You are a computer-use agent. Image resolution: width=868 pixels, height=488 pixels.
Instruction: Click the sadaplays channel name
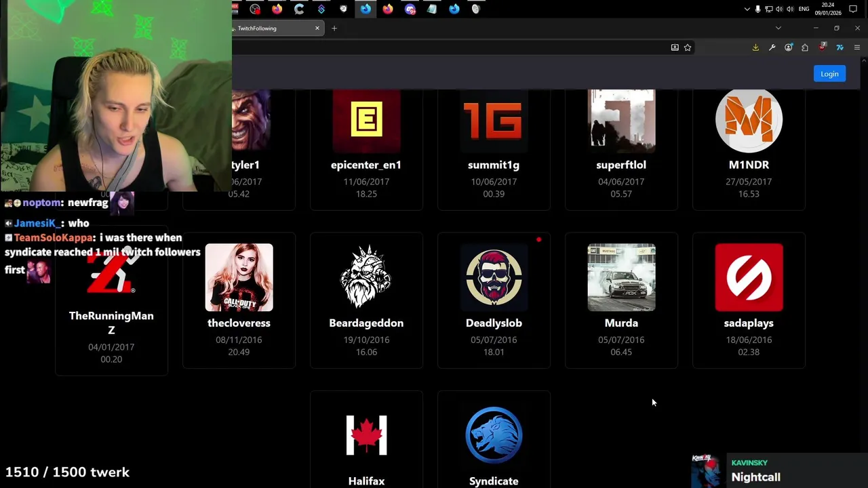coord(749,323)
